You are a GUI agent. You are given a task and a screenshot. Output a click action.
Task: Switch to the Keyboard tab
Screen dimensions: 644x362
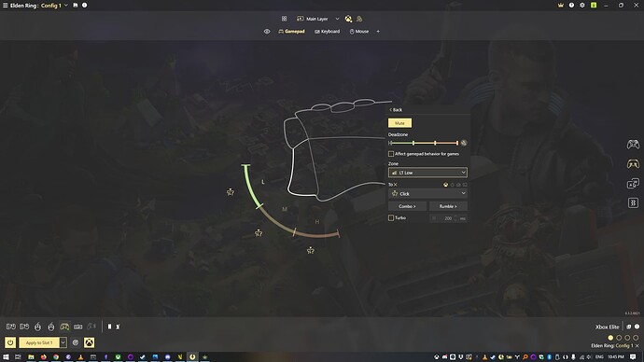click(x=327, y=32)
